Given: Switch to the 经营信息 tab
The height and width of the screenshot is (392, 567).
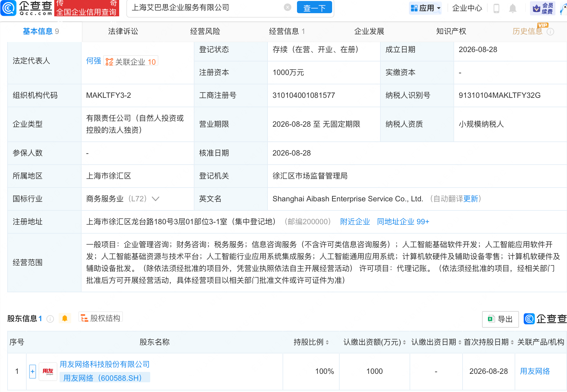Looking at the screenshot, I should [287, 31].
